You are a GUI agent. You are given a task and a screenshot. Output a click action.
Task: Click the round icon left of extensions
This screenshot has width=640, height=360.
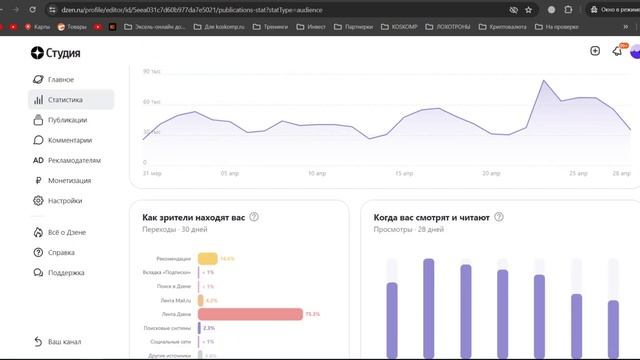tap(551, 10)
